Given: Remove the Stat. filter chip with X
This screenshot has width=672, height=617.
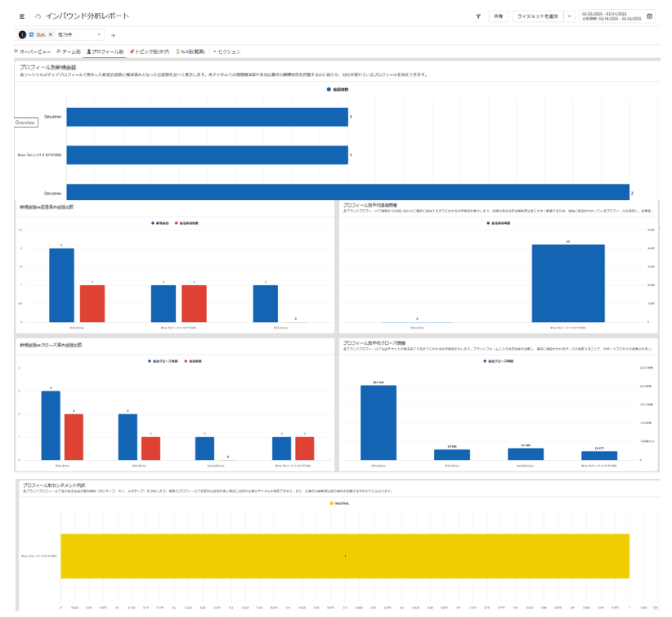Looking at the screenshot, I should point(51,34).
